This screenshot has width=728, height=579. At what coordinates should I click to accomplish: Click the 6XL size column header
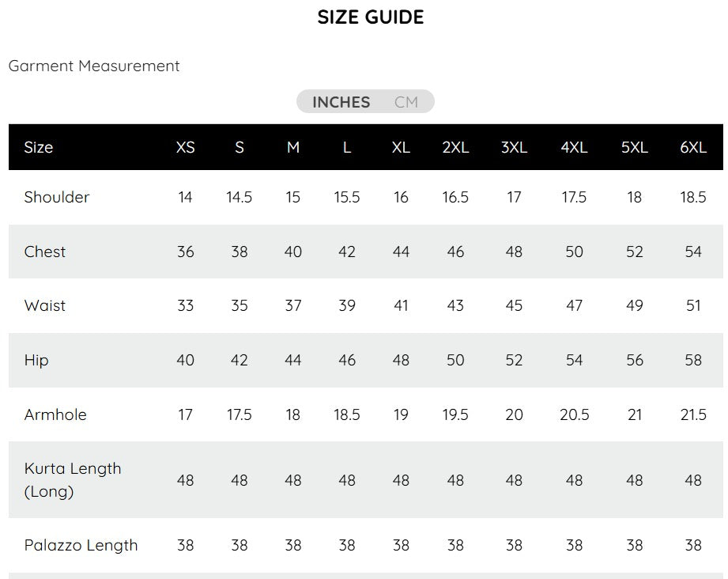[x=693, y=147]
